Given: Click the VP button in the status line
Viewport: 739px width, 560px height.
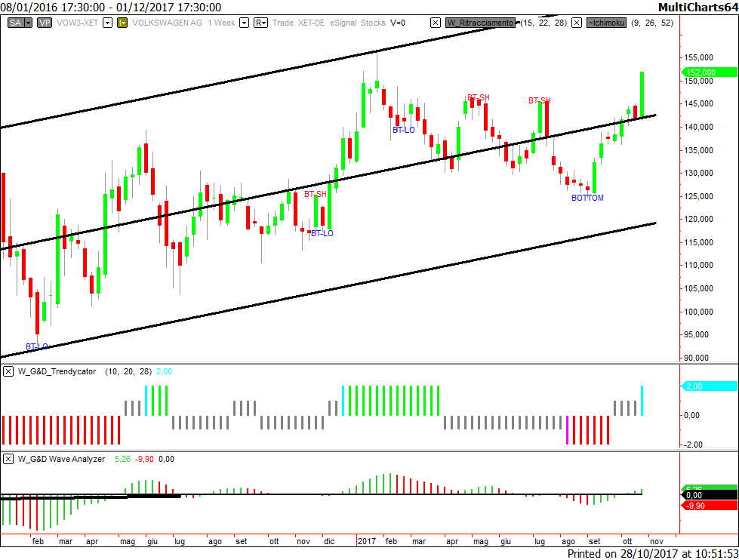Looking at the screenshot, I should 45,23.
